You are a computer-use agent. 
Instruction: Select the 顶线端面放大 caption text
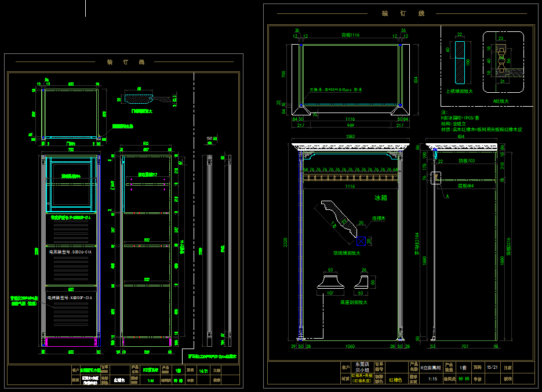point(345,253)
